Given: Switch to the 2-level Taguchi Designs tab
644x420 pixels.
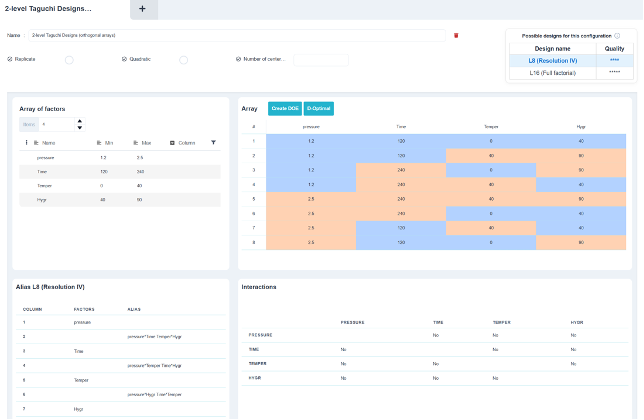Looking at the screenshot, I should pyautogui.click(x=48, y=9).
